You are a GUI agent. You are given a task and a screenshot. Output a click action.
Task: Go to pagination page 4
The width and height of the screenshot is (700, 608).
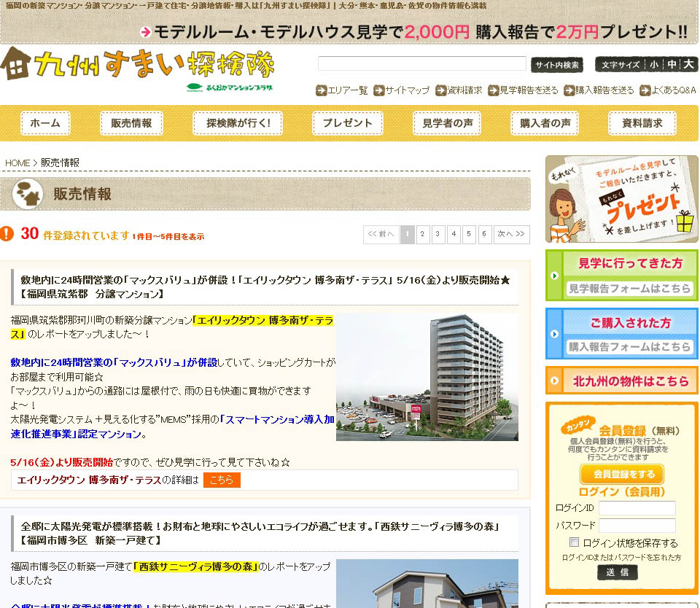454,234
